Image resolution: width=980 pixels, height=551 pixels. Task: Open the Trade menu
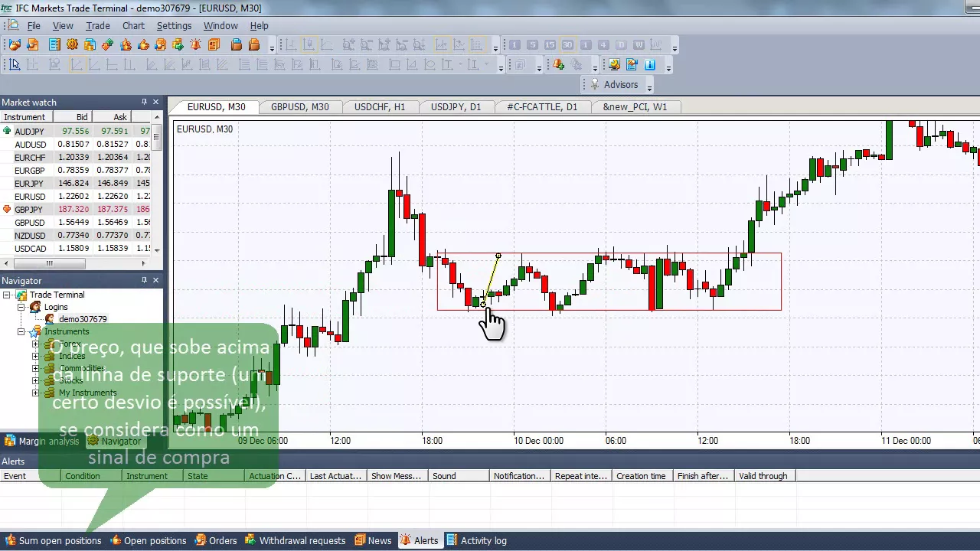(x=97, y=25)
